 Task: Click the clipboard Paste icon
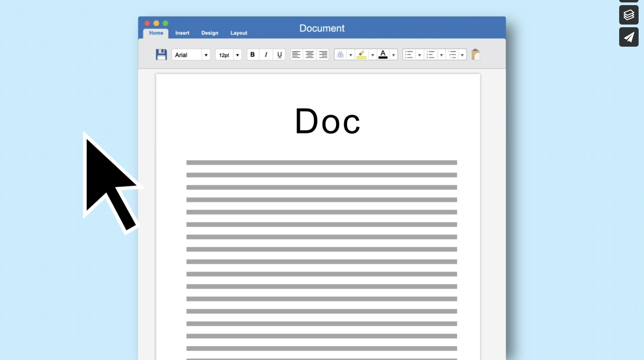tap(475, 55)
